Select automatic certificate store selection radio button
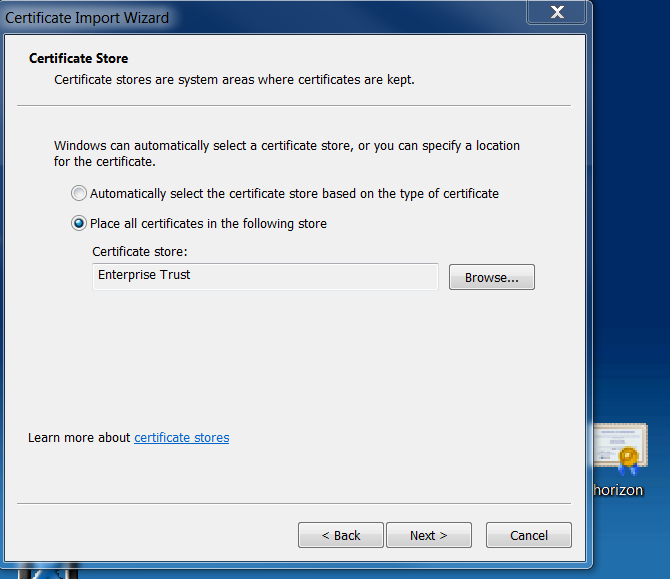 click(79, 193)
